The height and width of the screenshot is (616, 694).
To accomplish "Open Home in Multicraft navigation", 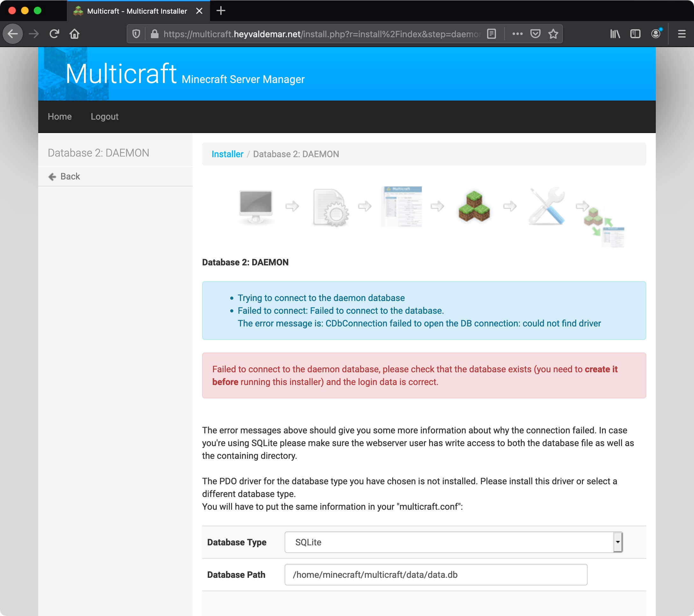I will pos(60,116).
